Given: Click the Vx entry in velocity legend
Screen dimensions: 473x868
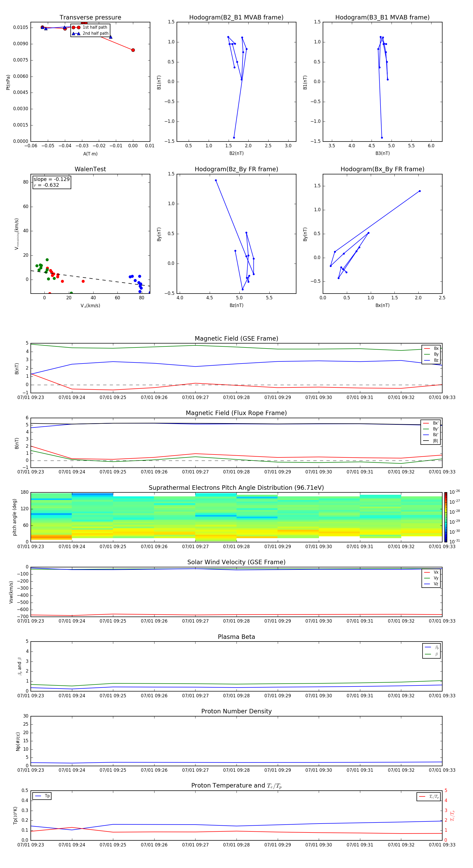Looking at the screenshot, I should click(431, 572).
